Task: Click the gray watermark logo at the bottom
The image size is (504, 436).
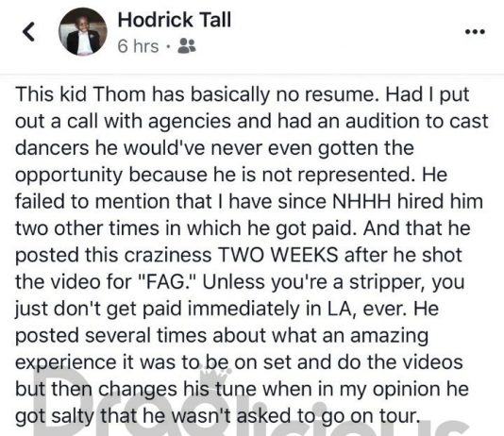Action: point(254,408)
